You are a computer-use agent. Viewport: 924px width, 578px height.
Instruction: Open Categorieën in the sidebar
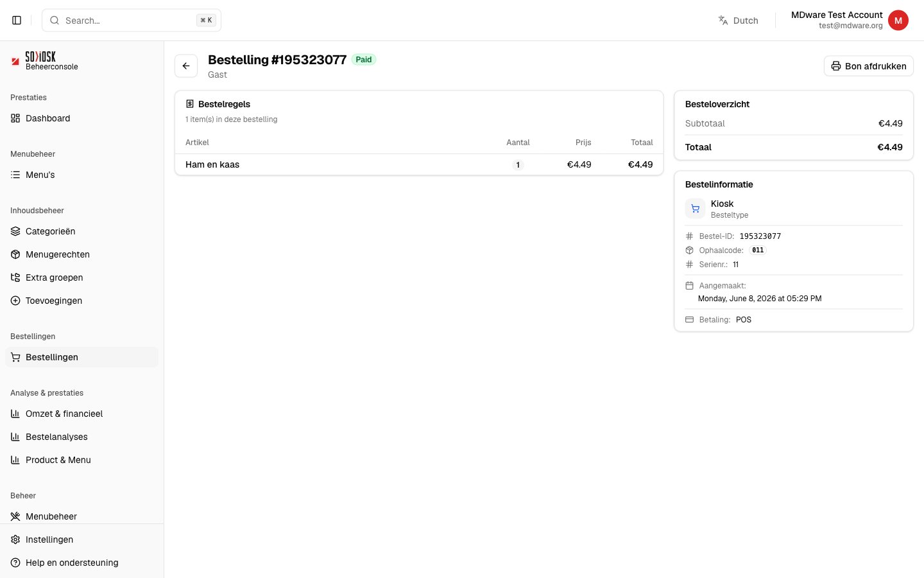[81, 231]
